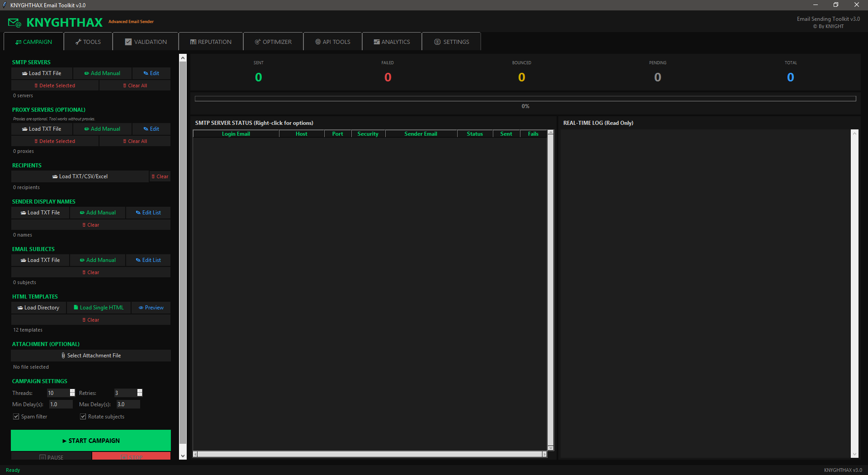Click the START CAMPAIGN button
868x475 pixels.
91,441
